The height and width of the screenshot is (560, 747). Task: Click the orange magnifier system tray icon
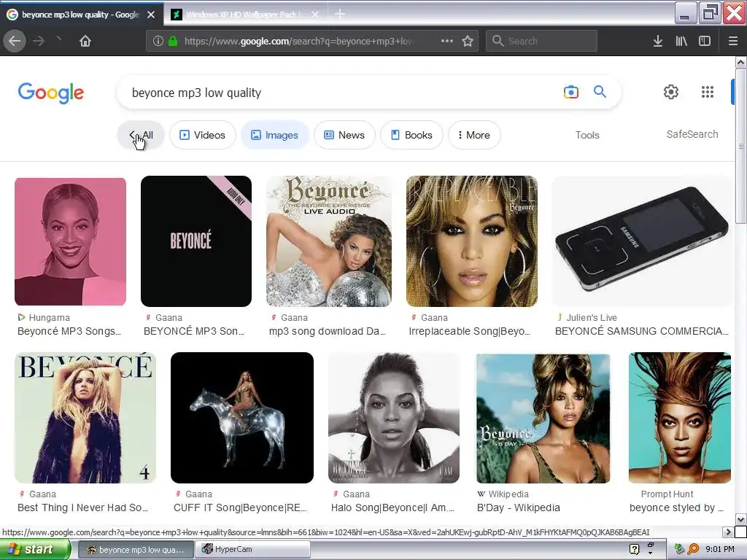[x=693, y=549]
